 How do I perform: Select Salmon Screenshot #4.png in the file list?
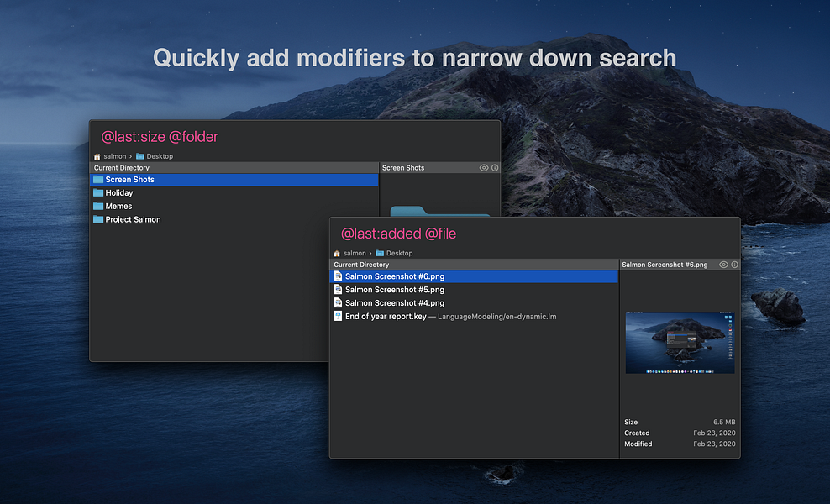point(474,303)
